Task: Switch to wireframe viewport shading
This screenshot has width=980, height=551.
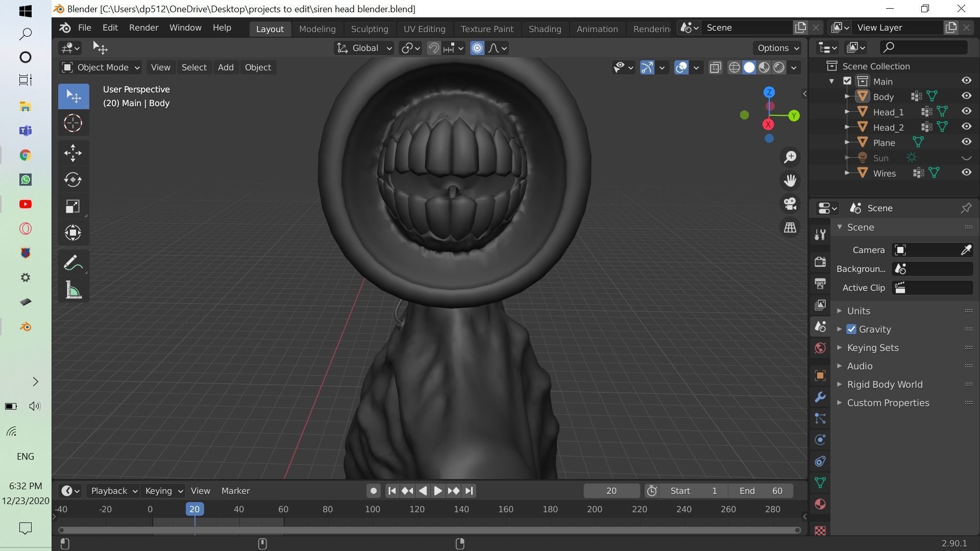Action: (734, 67)
